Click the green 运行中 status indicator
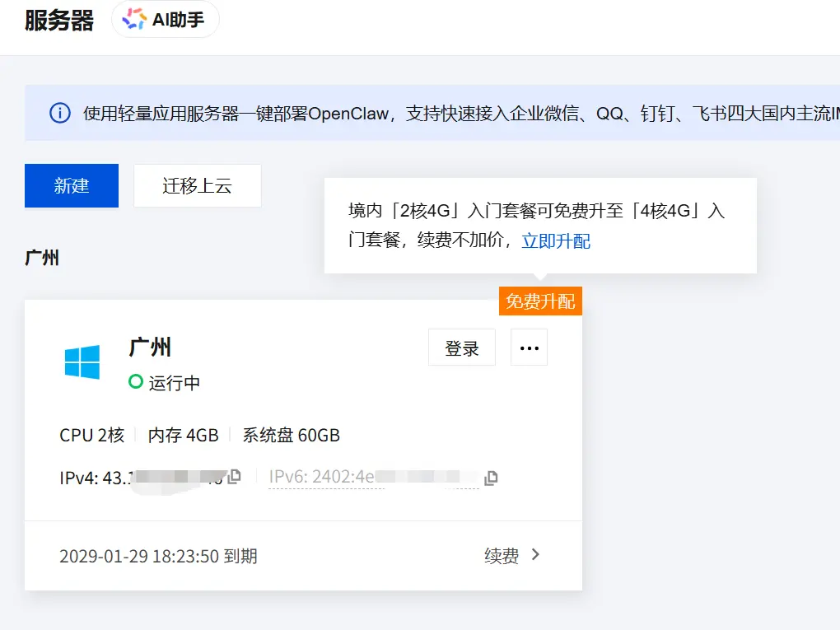This screenshot has height=630, width=840. coord(136,381)
